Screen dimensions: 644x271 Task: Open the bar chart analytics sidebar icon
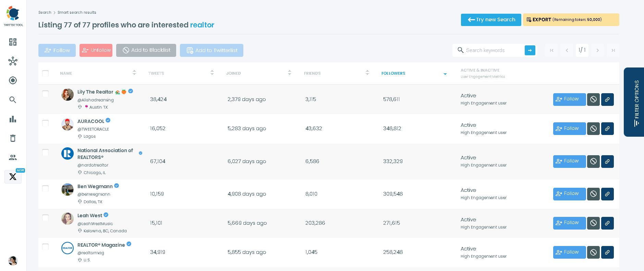pos(13,119)
